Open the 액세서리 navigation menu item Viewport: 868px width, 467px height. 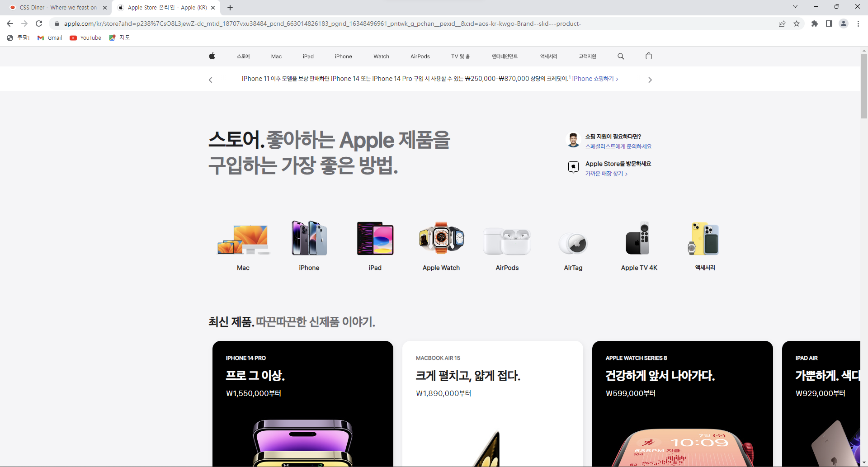coord(548,57)
